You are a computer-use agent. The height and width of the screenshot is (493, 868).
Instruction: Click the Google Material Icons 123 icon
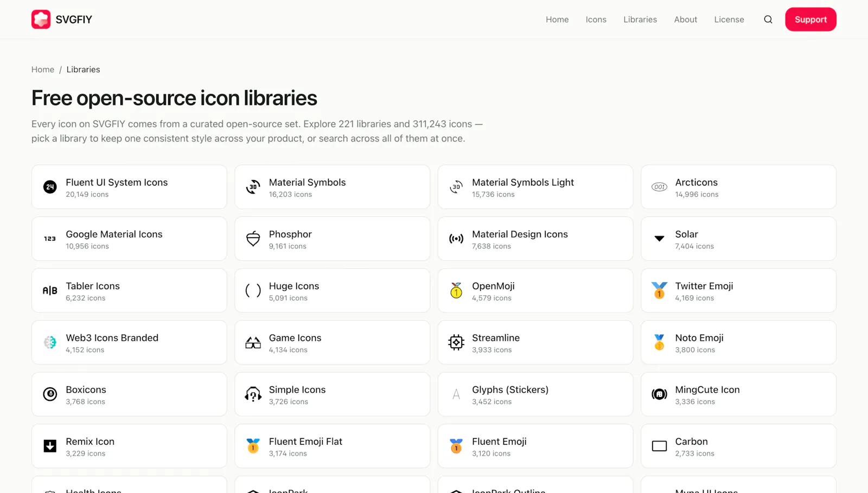tap(50, 239)
